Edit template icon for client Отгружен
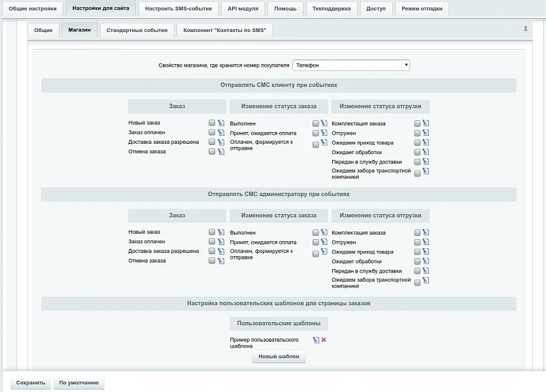546x392 pixels. [426, 133]
